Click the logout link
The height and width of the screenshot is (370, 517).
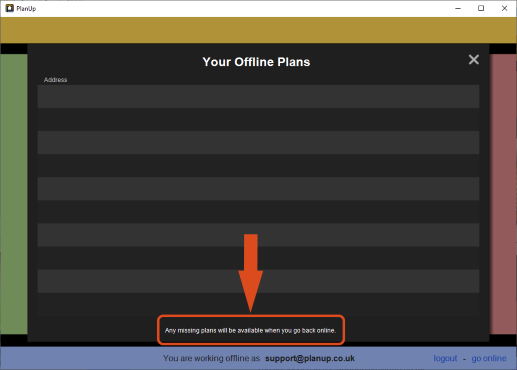tap(445, 358)
